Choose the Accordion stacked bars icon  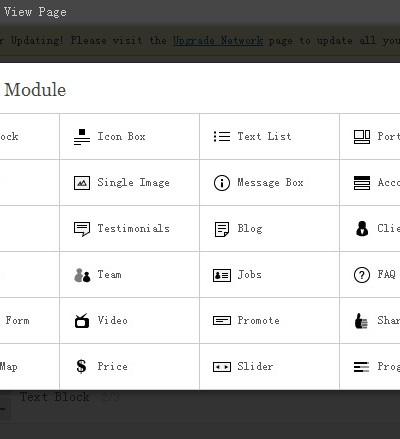[362, 183]
